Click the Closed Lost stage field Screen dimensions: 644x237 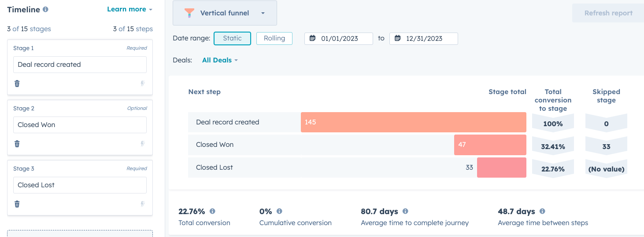click(x=80, y=185)
